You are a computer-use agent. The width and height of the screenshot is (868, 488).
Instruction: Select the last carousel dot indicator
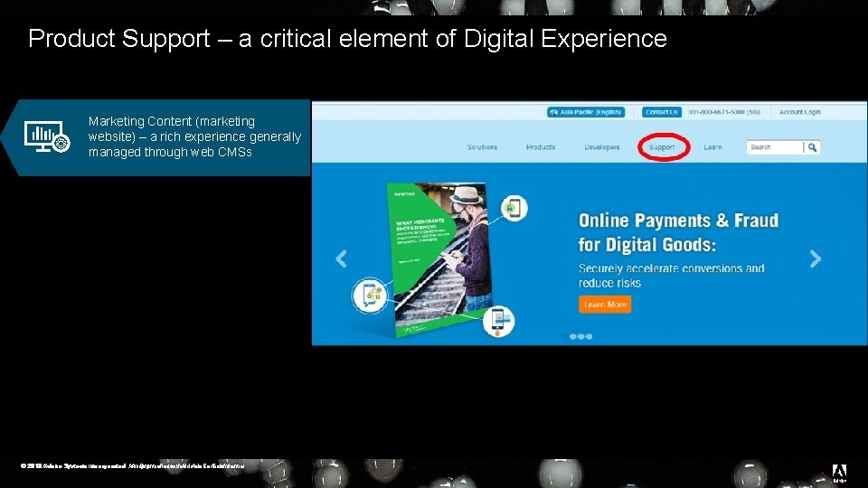[x=589, y=336]
